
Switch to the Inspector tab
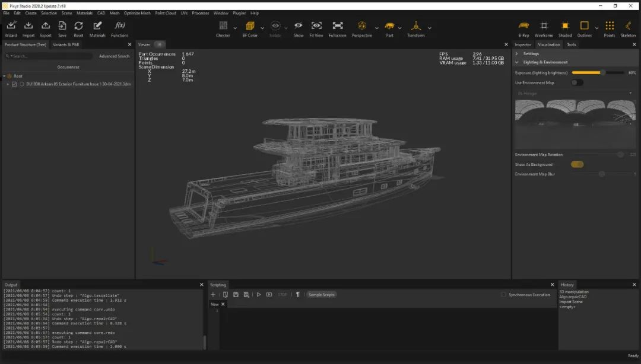[523, 44]
